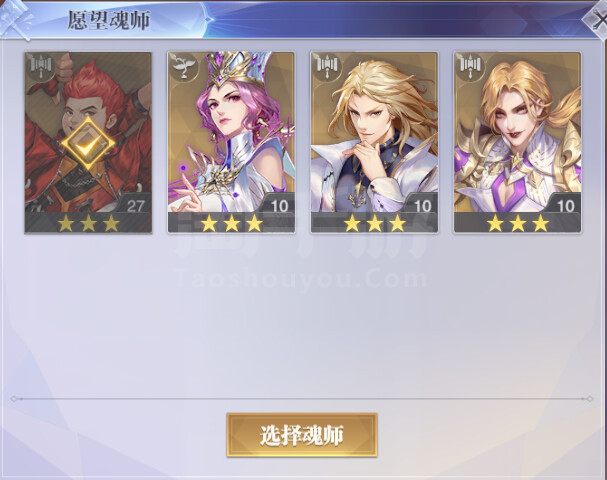Select the purple-haired crowned soul master card

pyautogui.click(x=231, y=142)
